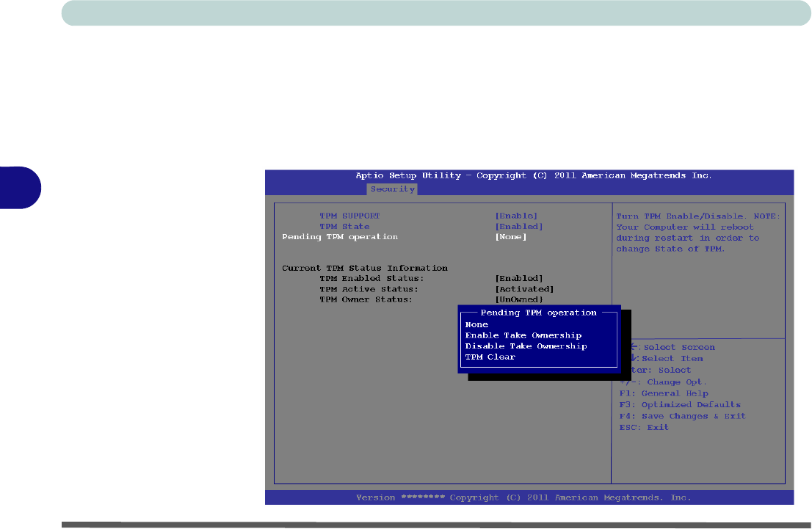Click the popup title Pending TPM operation
The image size is (812, 529).
(538, 313)
